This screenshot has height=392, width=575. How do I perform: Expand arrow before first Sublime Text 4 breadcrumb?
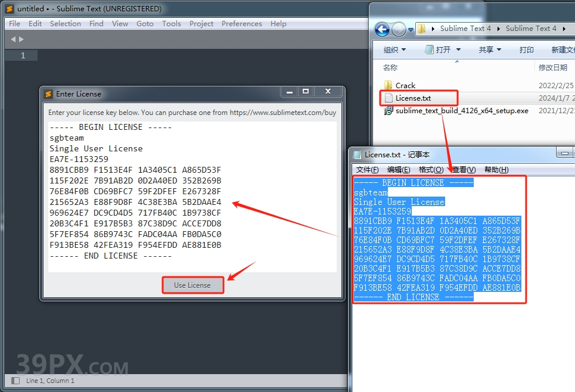coord(433,29)
